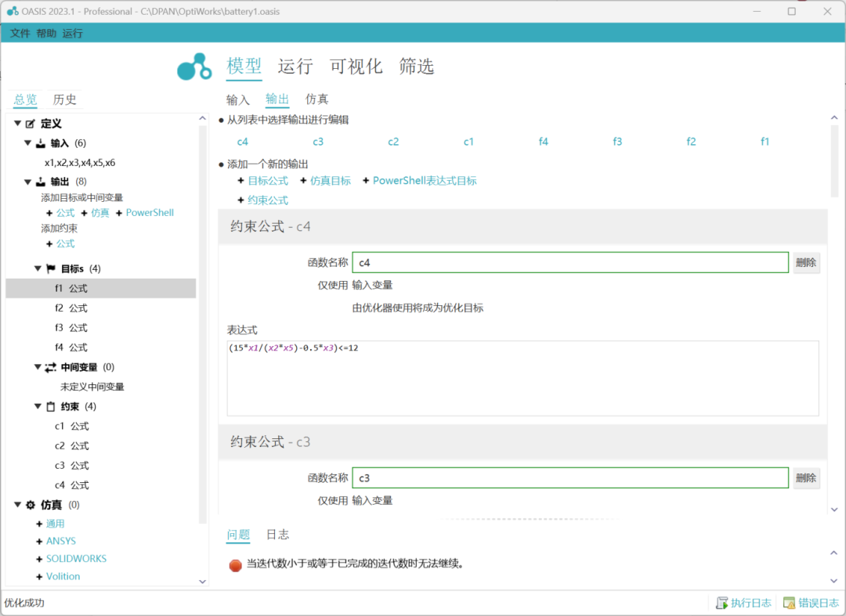Click plus icon before SOLIDWORKS
The height and width of the screenshot is (616, 846).
click(x=39, y=559)
